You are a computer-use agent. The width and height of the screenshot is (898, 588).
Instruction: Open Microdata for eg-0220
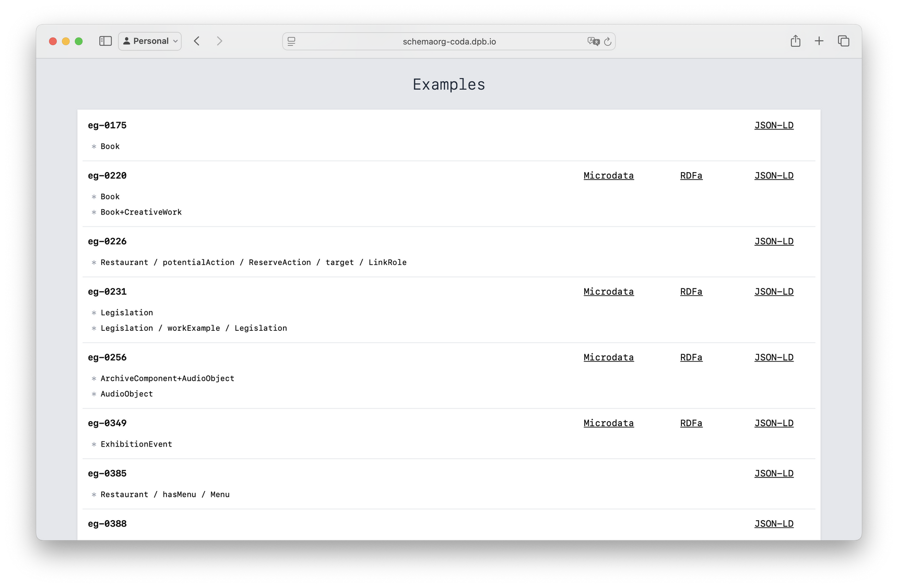(608, 175)
